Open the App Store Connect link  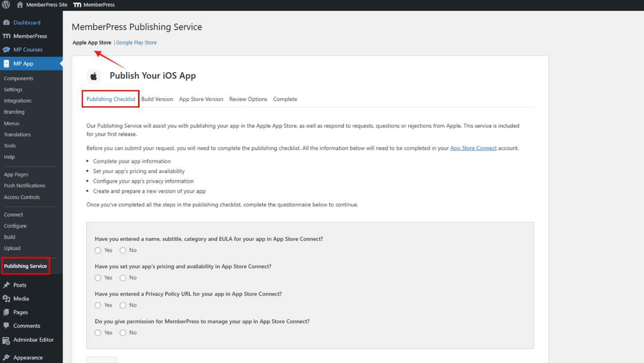point(473,148)
